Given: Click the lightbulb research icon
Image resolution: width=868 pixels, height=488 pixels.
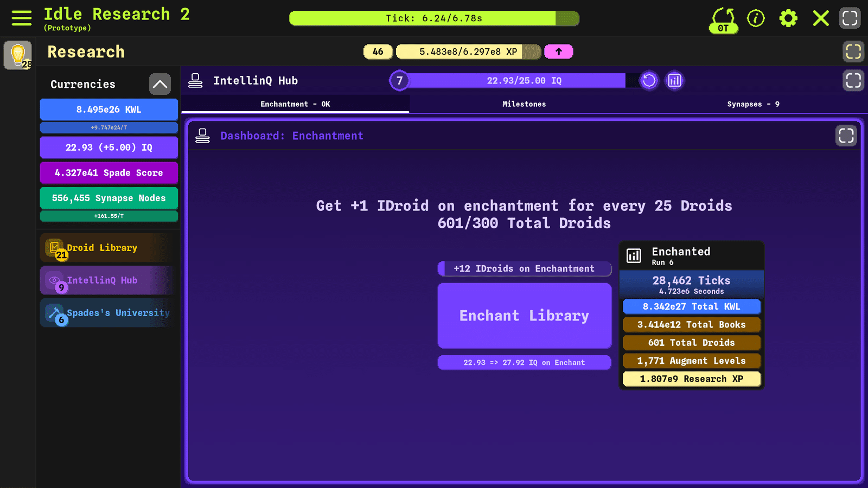Looking at the screenshot, I should tap(18, 55).
